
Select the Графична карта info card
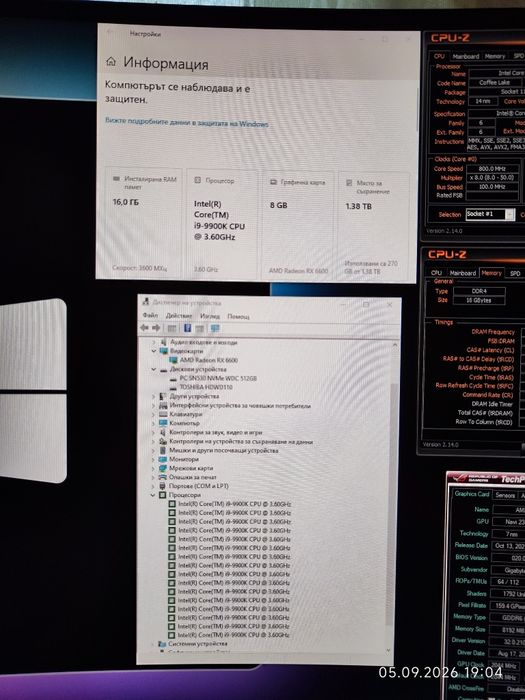tap(298, 225)
